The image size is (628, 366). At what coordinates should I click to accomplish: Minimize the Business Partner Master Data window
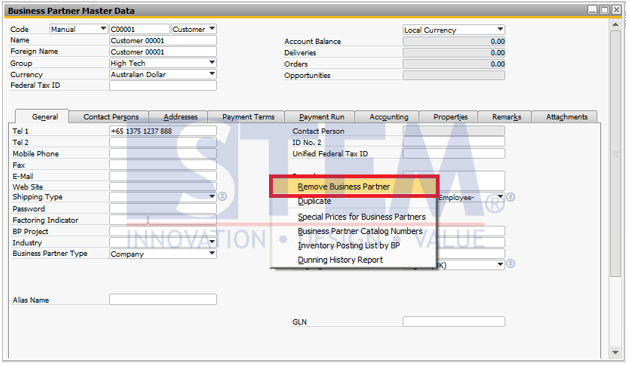coord(592,10)
